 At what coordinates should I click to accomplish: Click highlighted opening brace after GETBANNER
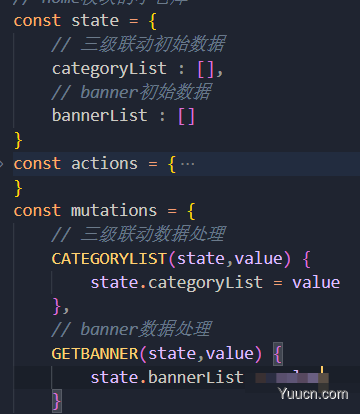point(278,354)
